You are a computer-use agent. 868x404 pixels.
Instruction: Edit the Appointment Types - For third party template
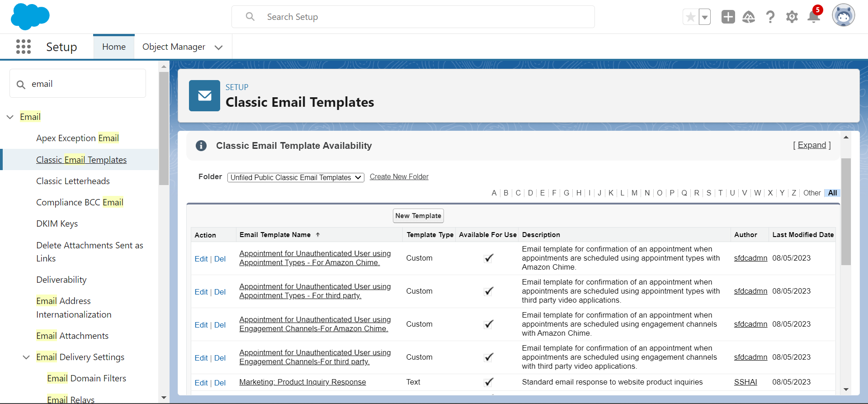(201, 292)
